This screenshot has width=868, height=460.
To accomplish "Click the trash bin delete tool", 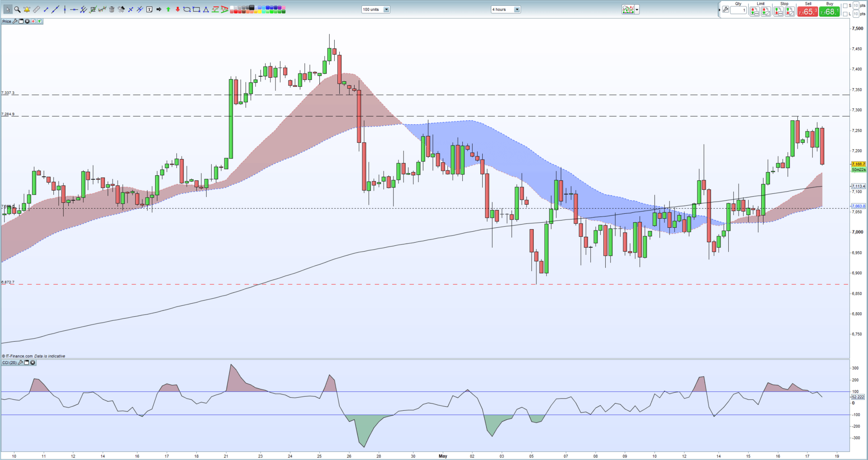I will tap(112, 9).
